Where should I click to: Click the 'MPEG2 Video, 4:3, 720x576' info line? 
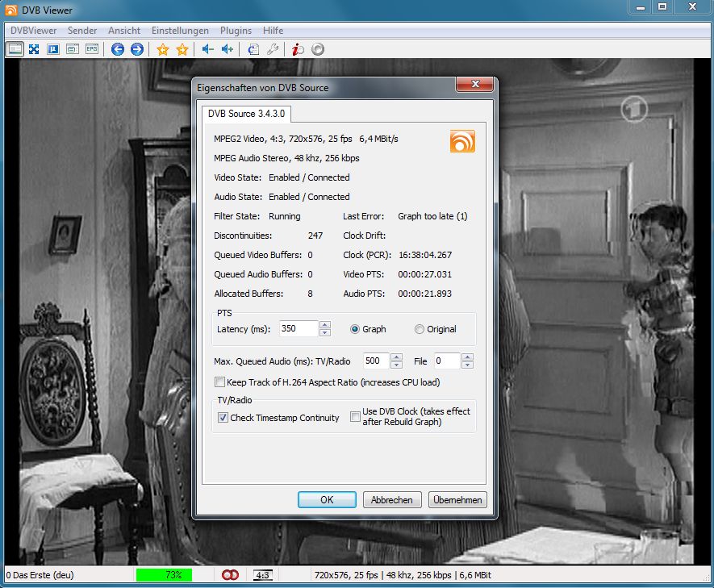pos(306,139)
